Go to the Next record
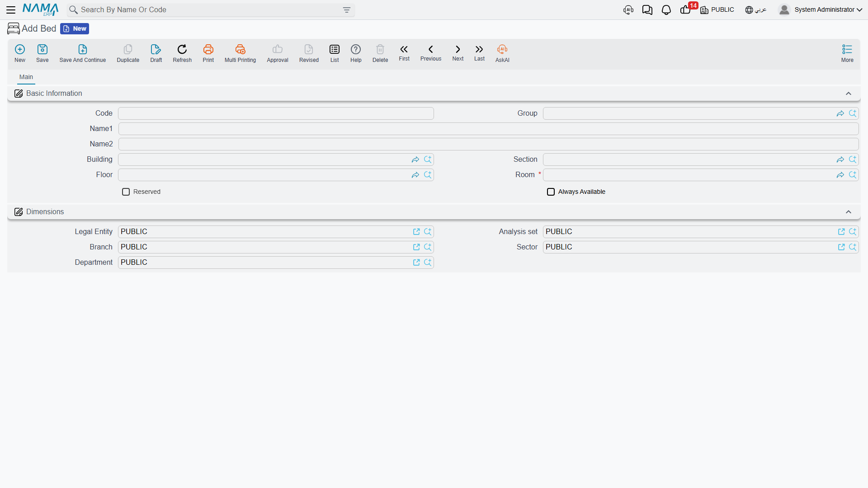868x488 pixels. tap(458, 53)
